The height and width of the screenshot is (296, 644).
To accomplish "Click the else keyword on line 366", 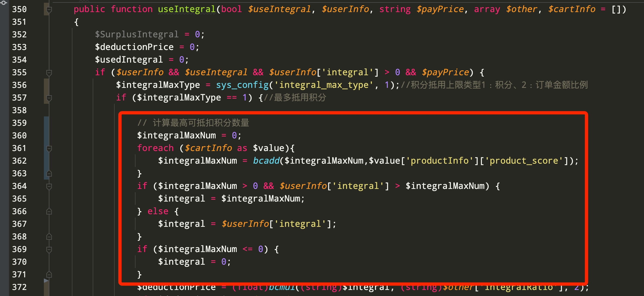I will pos(158,211).
